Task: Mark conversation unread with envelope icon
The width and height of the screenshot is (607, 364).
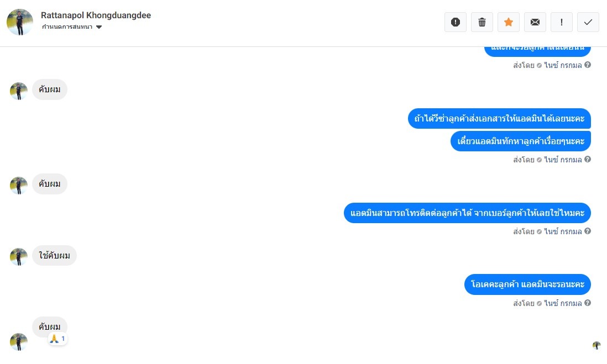Action: tap(535, 22)
